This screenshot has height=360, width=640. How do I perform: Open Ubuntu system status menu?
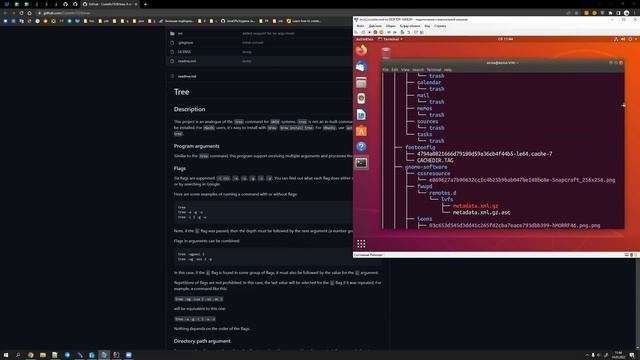[x=626, y=39]
